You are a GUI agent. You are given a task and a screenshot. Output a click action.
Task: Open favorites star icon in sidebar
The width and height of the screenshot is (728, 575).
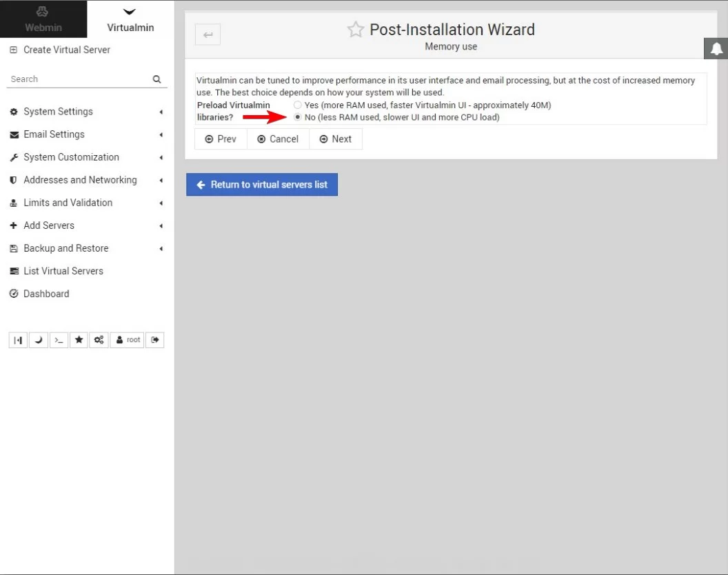coord(79,340)
